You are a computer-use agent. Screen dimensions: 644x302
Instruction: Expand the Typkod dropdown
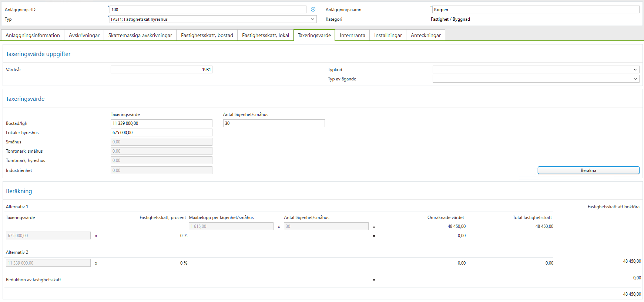pyautogui.click(x=536, y=70)
